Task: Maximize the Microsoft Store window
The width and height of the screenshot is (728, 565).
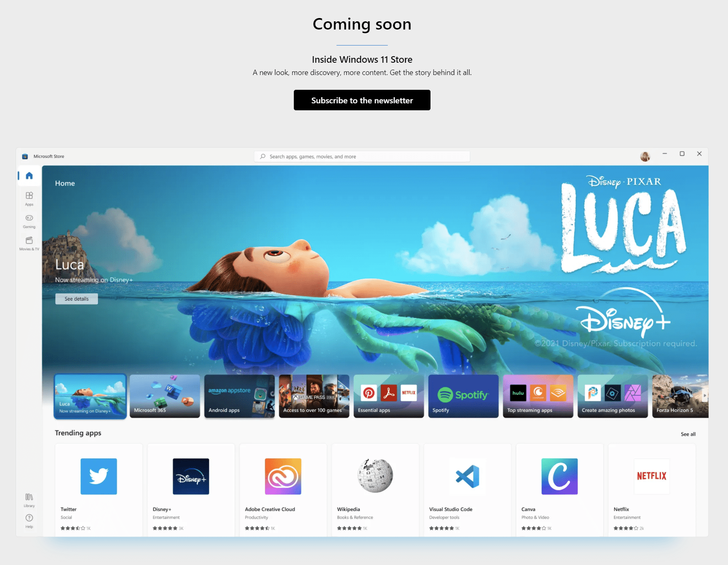Action: 682,154
